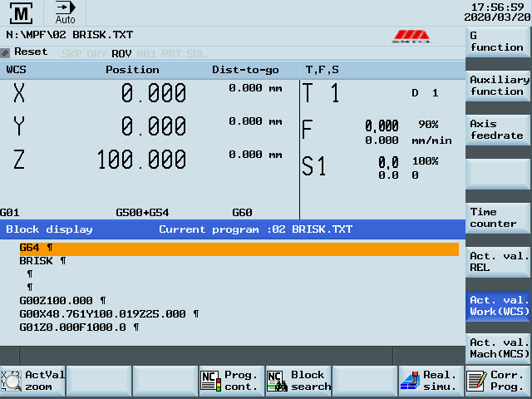532x399 pixels.
Task: Click the SMTCL manufacturer logo
Action: [411, 37]
